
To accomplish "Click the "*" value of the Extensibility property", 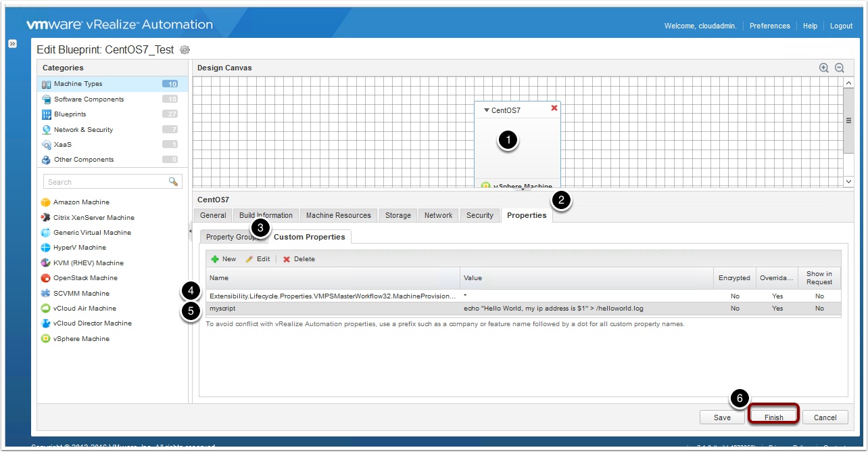I will point(465,296).
